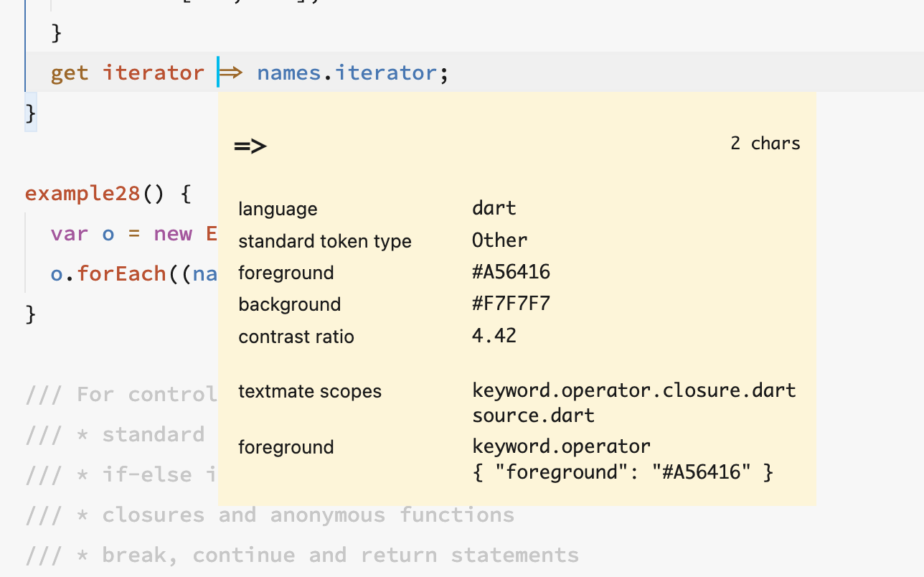
Task: Click the => arrow symbol in the tooltip header
Action: point(249,144)
